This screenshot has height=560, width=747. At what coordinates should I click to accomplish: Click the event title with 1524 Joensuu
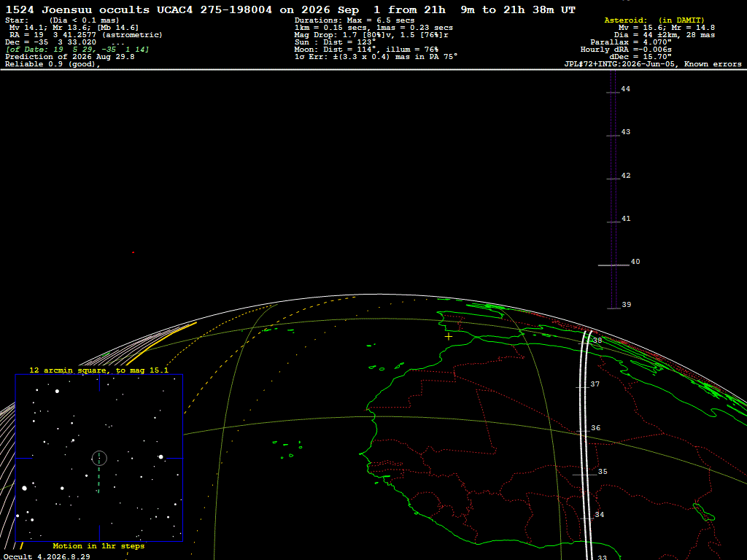290,10
